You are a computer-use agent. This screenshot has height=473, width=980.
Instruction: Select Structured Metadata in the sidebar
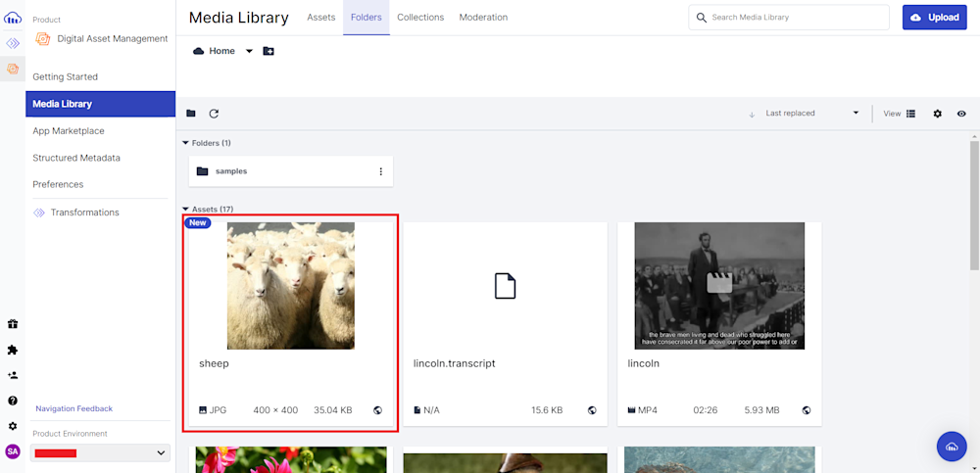pyautogui.click(x=76, y=158)
